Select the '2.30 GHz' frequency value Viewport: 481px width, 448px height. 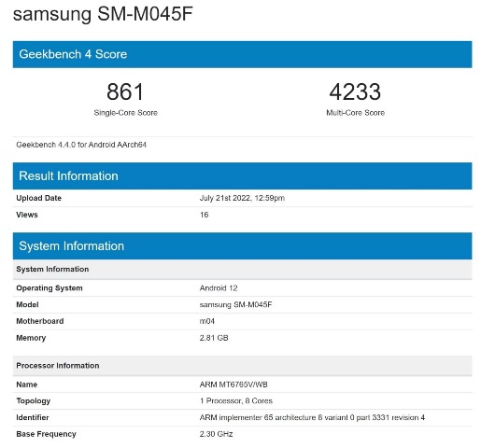pos(216,434)
